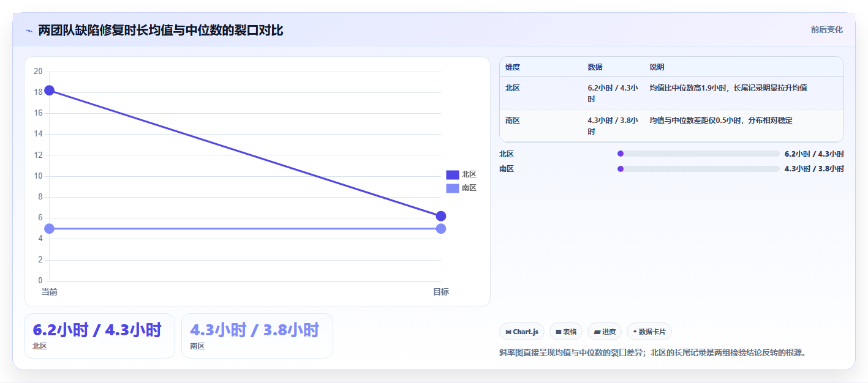Click the y-axis value 20

(x=38, y=72)
